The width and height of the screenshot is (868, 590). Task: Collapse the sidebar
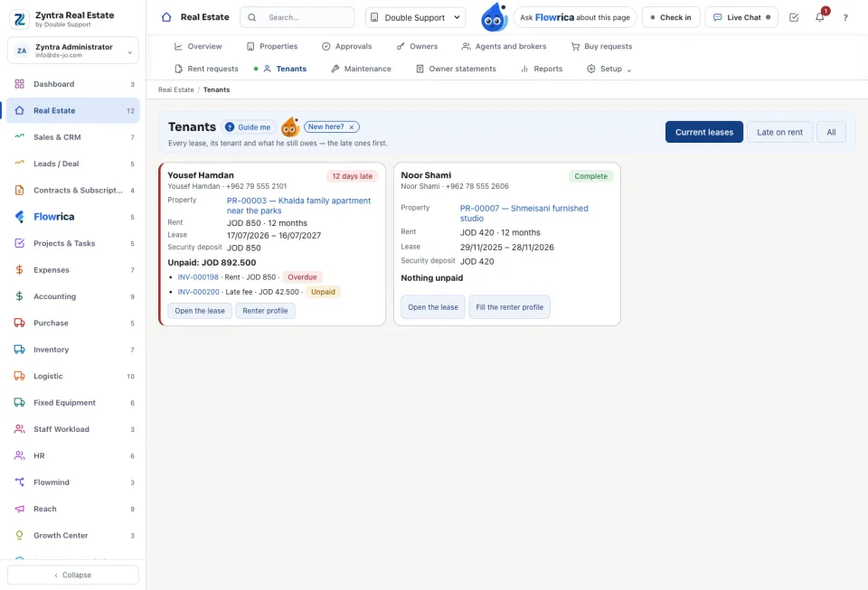[x=73, y=575]
